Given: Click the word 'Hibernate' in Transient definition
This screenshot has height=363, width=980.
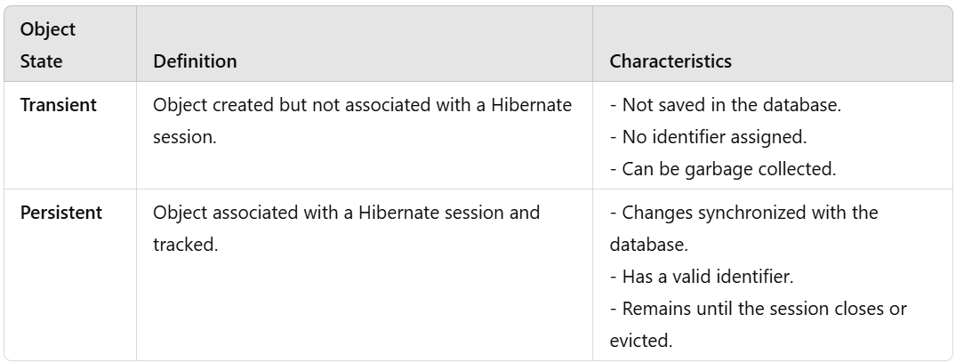Looking at the screenshot, I should [531, 105].
